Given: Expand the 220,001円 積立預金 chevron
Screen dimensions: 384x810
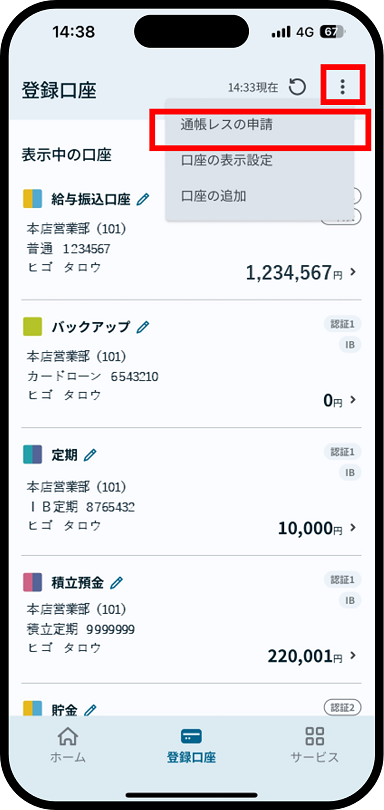Looking at the screenshot, I should pyautogui.click(x=353, y=656).
